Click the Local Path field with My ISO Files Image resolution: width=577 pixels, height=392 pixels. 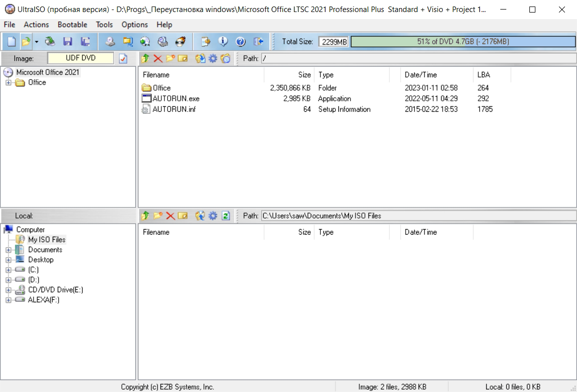point(419,216)
